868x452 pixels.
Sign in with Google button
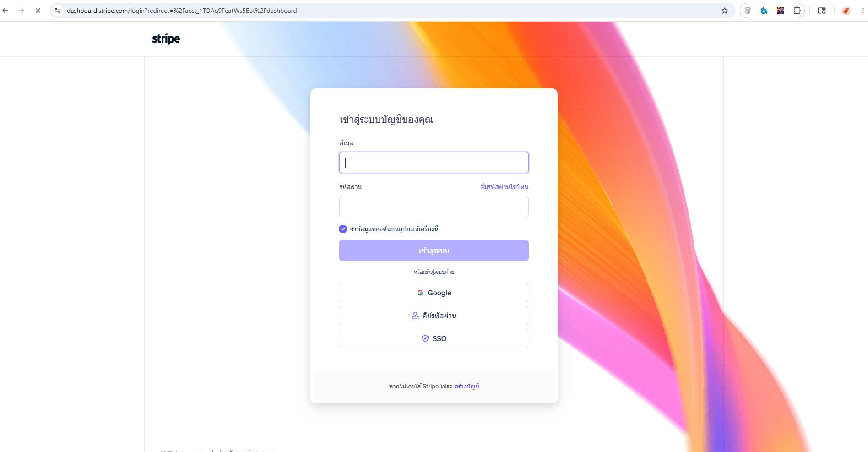pos(434,293)
